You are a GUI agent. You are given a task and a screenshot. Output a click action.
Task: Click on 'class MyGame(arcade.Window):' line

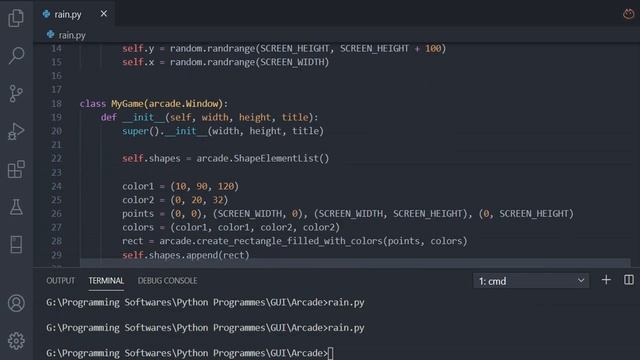(154, 104)
